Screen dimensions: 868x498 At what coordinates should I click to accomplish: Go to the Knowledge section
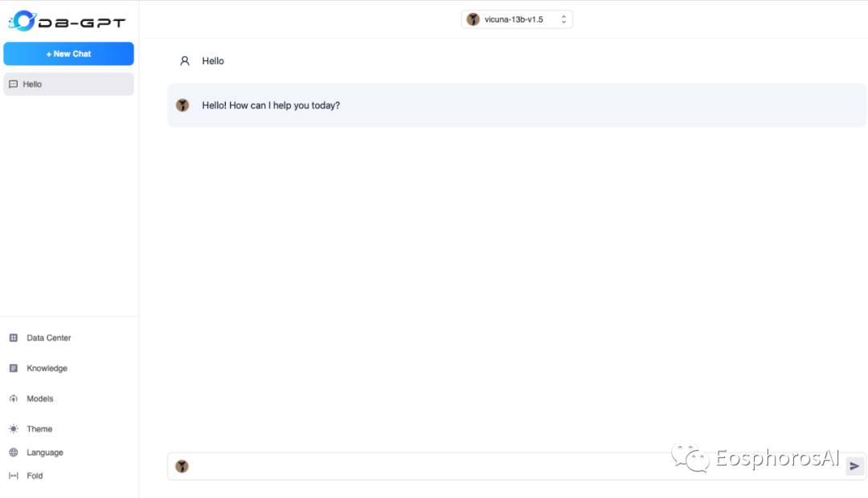tap(47, 369)
